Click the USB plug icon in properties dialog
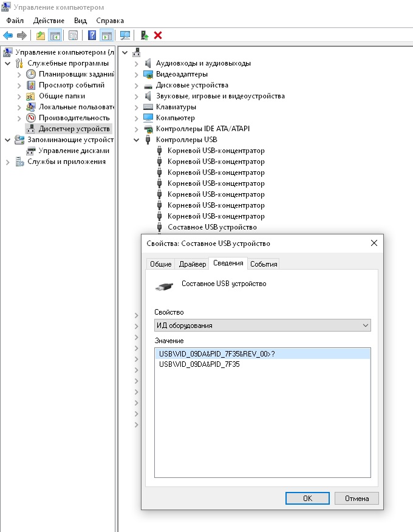This screenshot has width=413, height=532. [x=164, y=287]
